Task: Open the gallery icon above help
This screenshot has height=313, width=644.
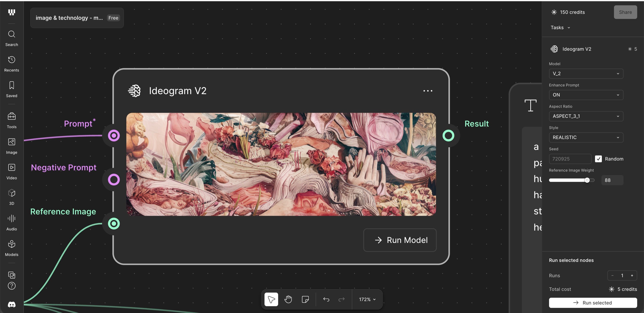Action: click(12, 275)
